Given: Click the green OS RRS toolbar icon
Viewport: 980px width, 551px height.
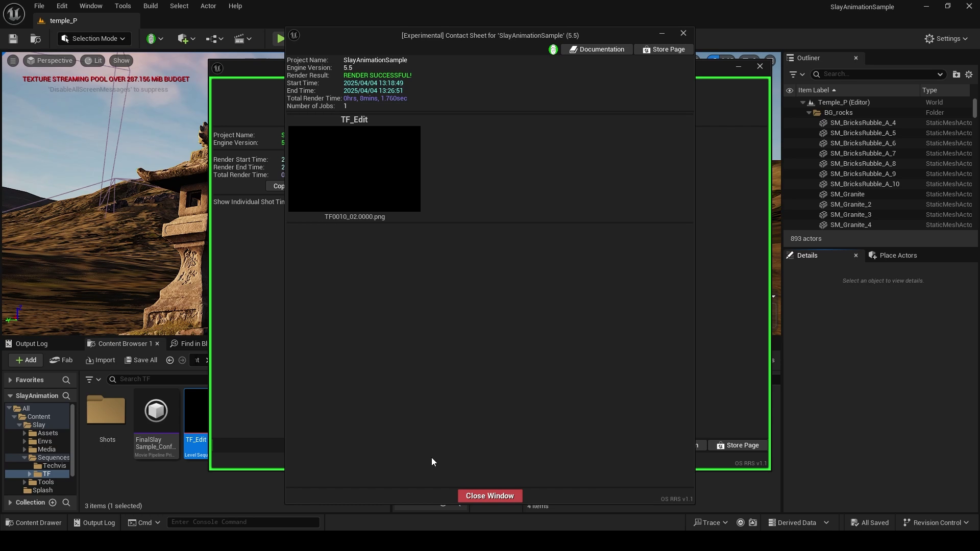Looking at the screenshot, I should [x=151, y=39].
